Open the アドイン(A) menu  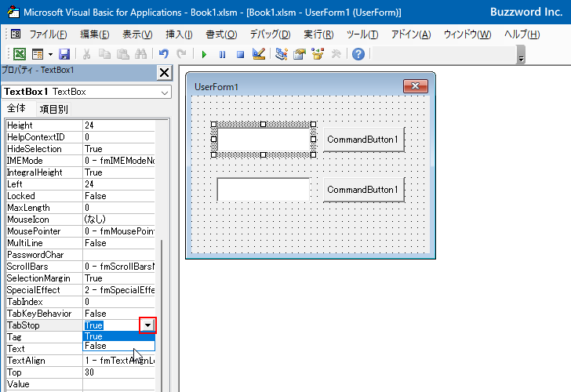411,34
